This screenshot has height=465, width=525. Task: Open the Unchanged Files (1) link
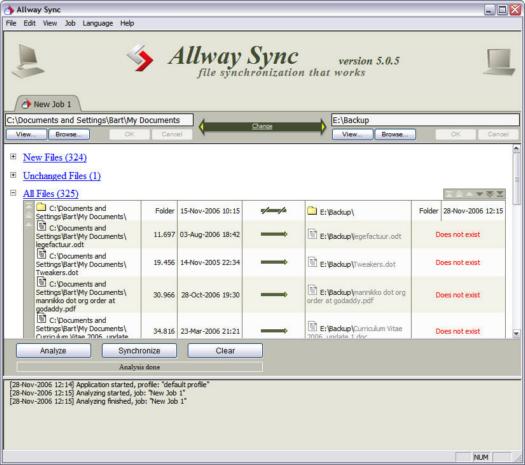tap(62, 176)
